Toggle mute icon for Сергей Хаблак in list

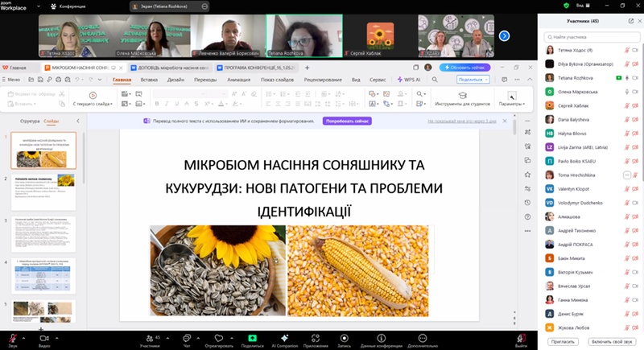[x=627, y=106]
